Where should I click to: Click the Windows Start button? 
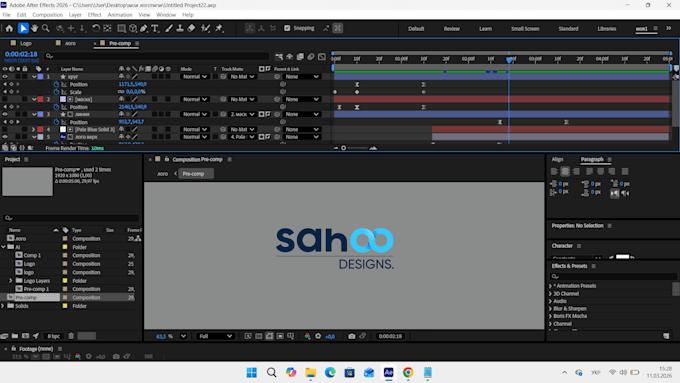coord(252,373)
